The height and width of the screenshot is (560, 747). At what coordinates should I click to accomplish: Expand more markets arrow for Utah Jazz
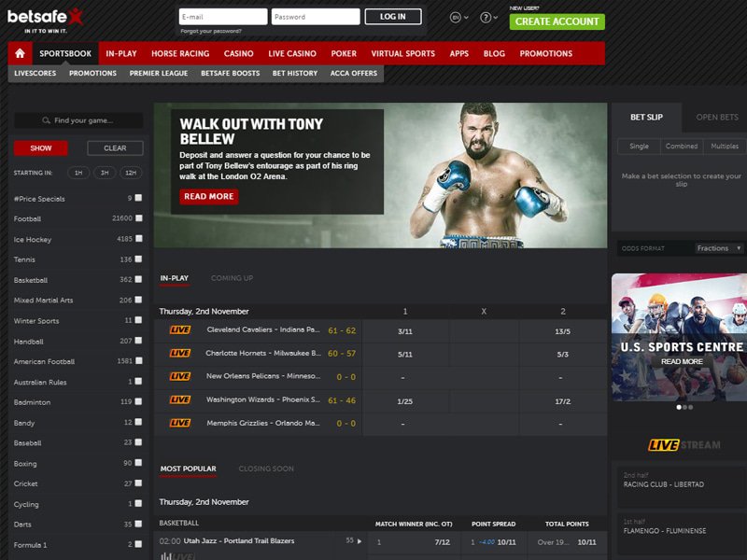point(359,541)
